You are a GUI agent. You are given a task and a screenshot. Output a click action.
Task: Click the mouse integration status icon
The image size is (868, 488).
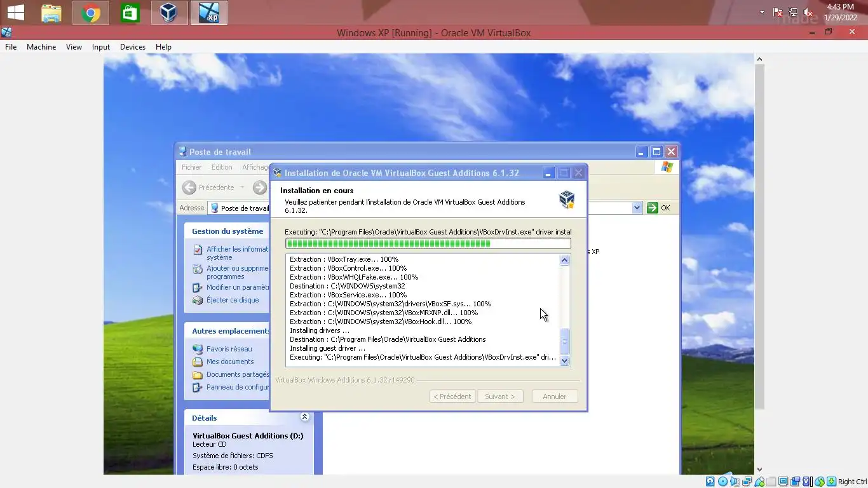[820, 482]
